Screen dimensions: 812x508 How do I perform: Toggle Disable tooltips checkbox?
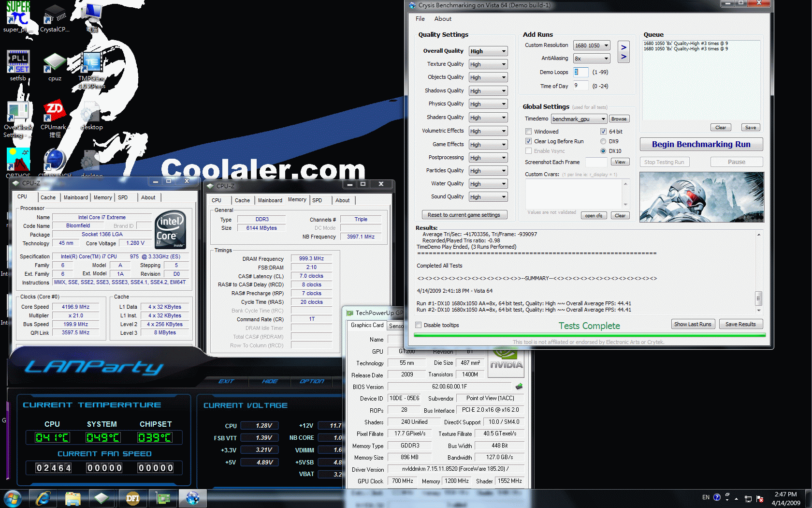[419, 325]
